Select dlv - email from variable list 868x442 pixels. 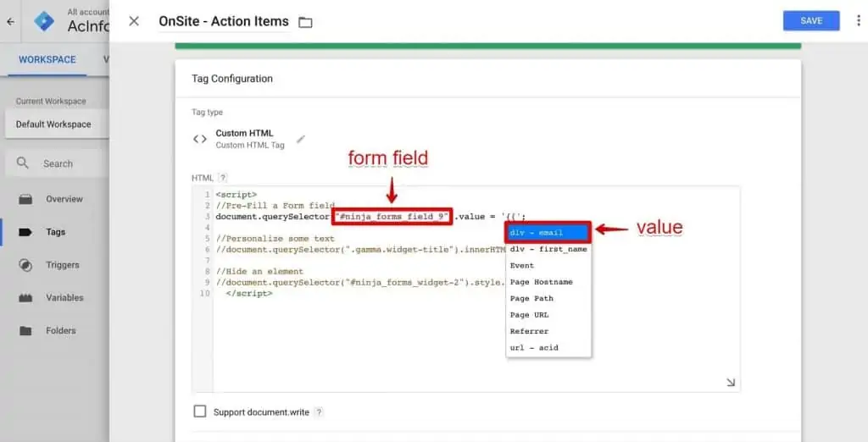click(x=548, y=233)
